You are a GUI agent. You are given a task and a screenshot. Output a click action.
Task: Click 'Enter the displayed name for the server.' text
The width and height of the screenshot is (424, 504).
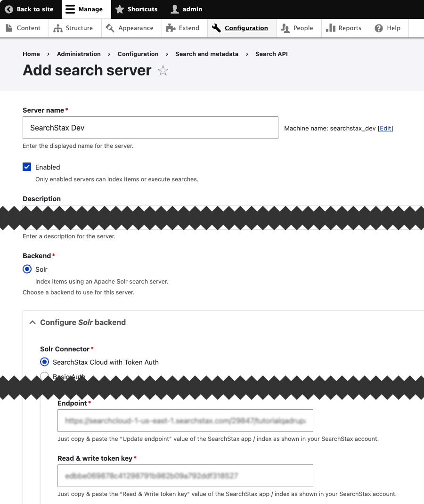(x=78, y=146)
